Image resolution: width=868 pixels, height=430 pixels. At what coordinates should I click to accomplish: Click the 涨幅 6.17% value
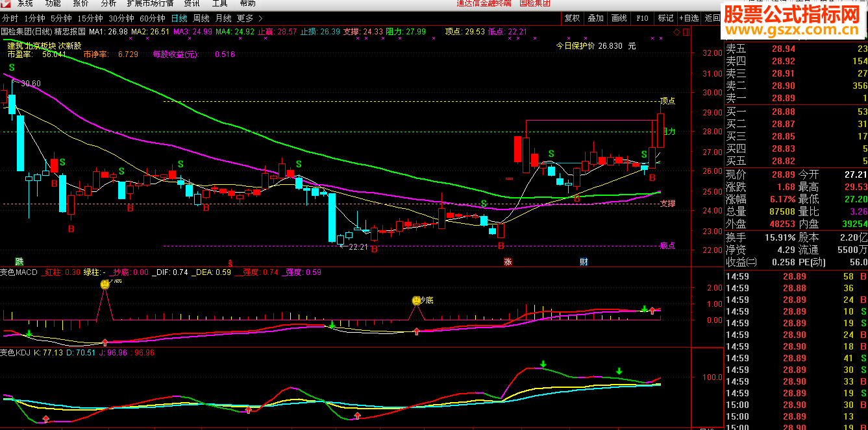[x=783, y=199]
